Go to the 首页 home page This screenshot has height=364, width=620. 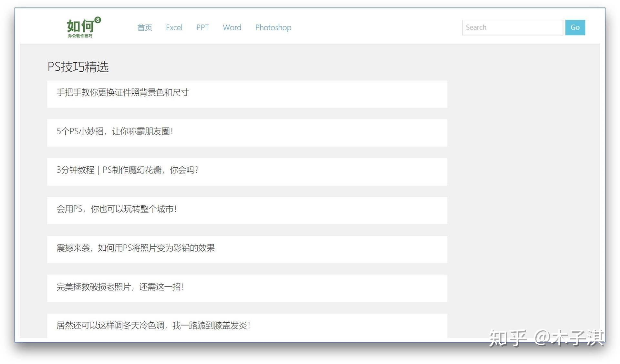click(145, 27)
